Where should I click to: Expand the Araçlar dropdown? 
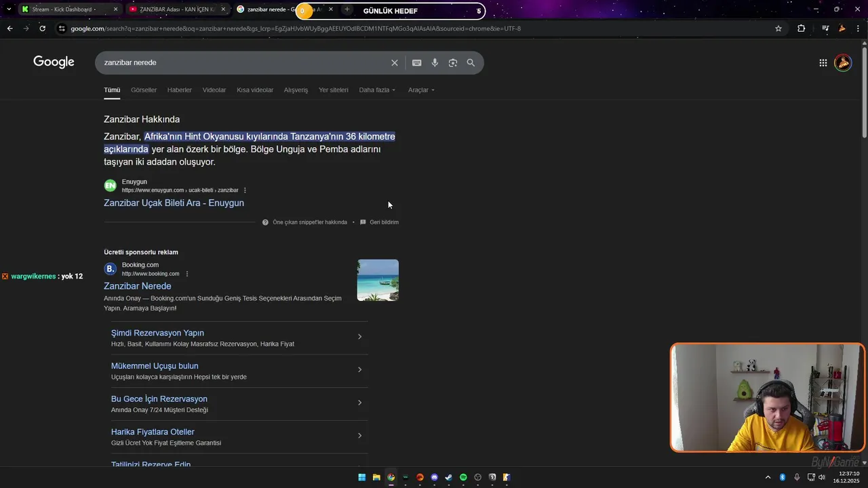pos(421,89)
